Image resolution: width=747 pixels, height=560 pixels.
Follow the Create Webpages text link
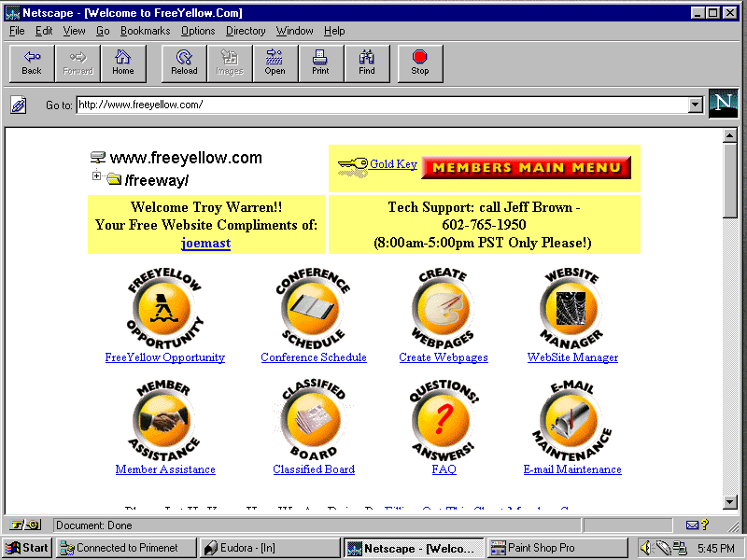pyautogui.click(x=444, y=357)
